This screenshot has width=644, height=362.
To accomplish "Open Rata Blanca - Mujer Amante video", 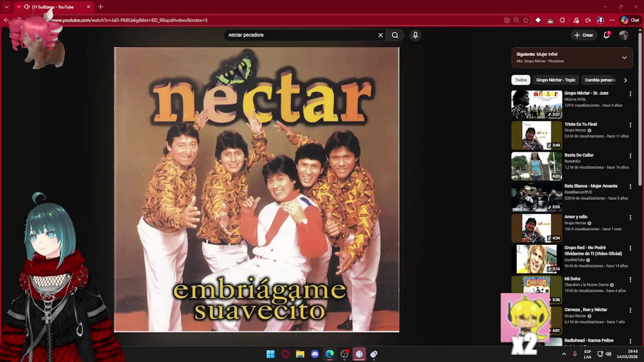I will (x=536, y=197).
